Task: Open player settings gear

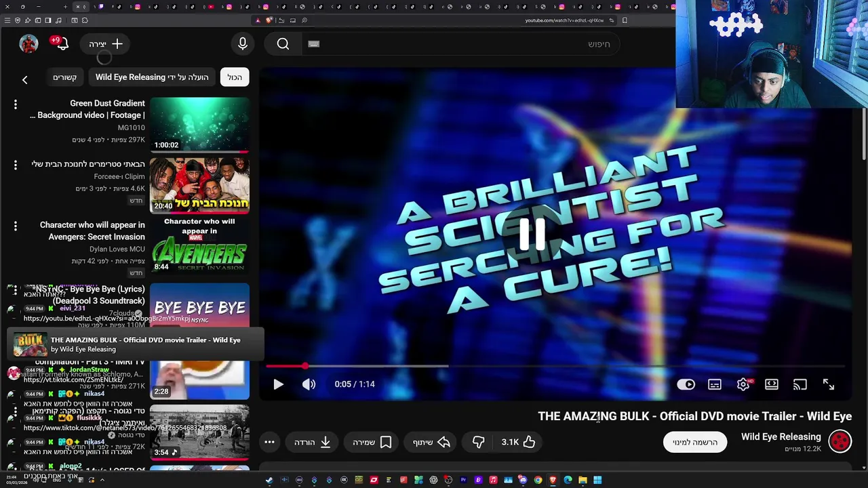Action: coord(744,384)
